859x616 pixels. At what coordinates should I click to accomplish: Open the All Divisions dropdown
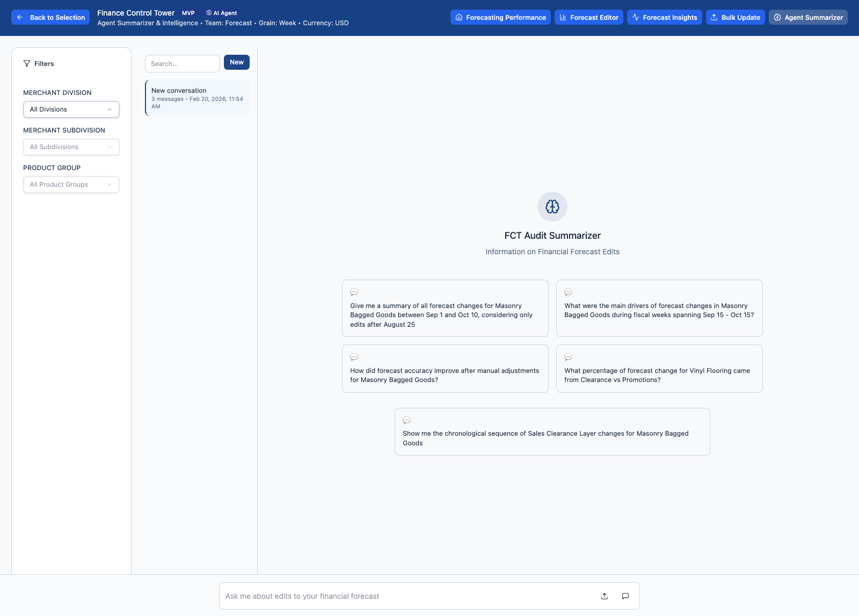[71, 109]
